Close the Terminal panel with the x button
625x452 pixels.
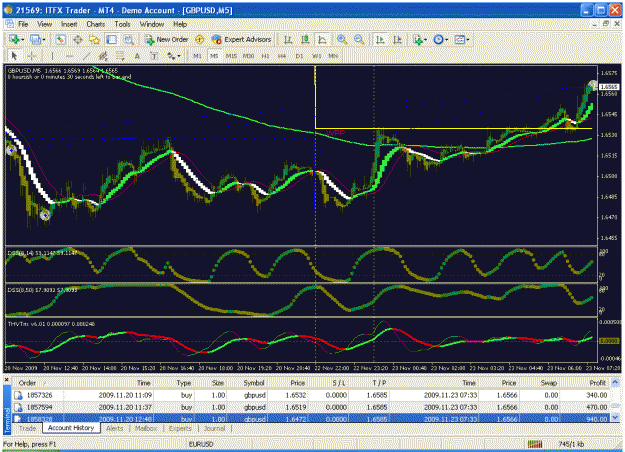6,380
